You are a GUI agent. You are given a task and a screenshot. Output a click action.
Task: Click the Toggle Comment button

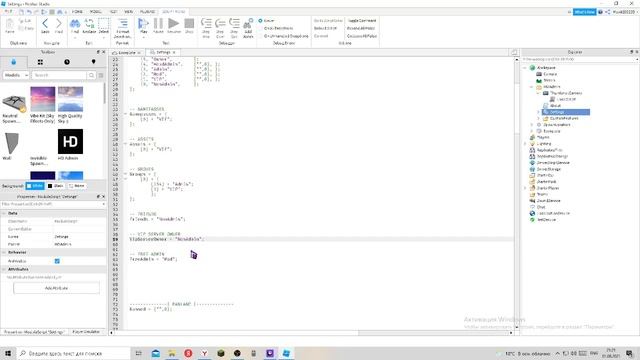(362, 20)
